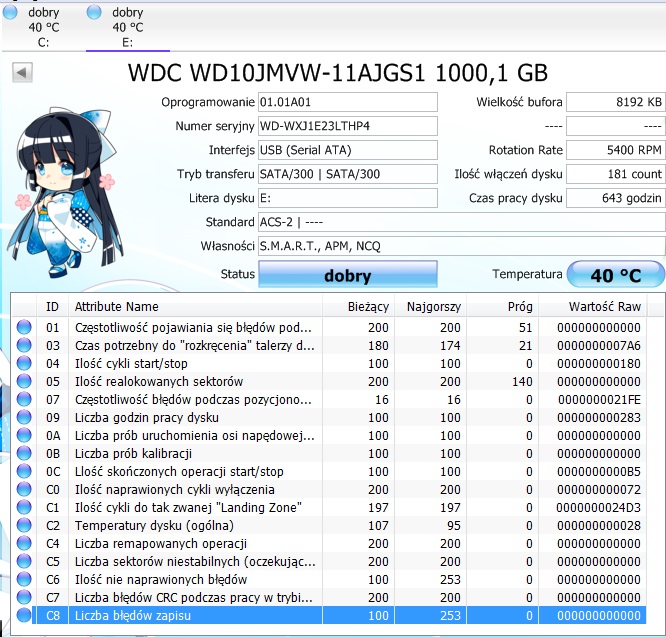The image size is (666, 637).
Task: Click the Najgorszy column header
Action: pyautogui.click(x=431, y=307)
